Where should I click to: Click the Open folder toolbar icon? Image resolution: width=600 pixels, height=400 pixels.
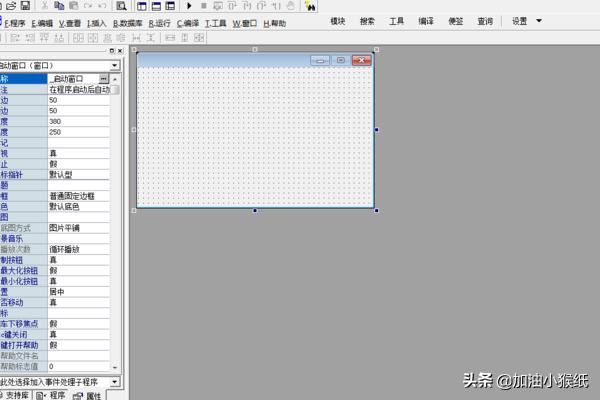(x=9, y=6)
